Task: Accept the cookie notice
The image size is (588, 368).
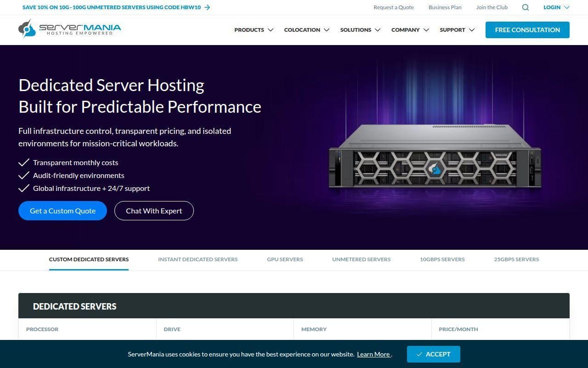Action: pyautogui.click(x=433, y=354)
